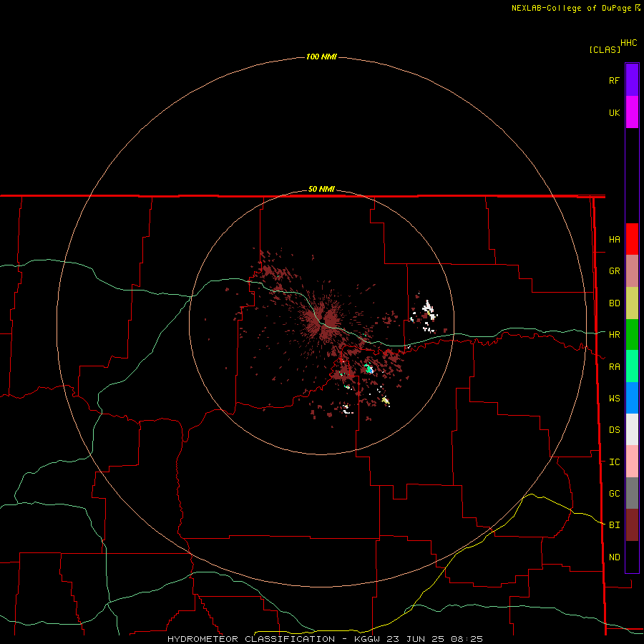
Task: Click the RA light green legend swatch
Action: pos(632,366)
